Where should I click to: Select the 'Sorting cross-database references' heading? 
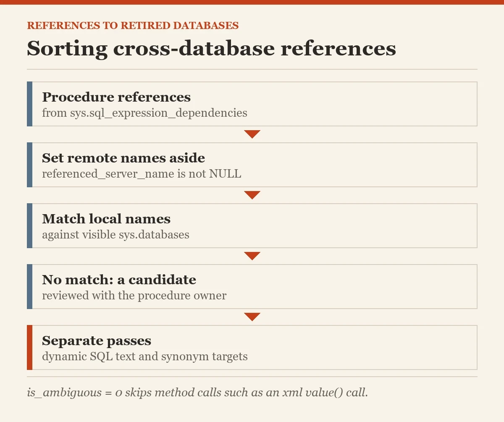(211, 49)
